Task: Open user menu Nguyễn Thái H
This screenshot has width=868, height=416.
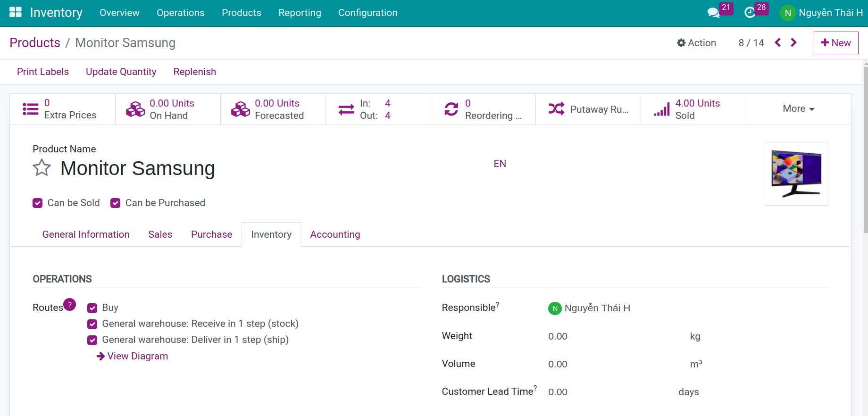Action: click(x=821, y=13)
